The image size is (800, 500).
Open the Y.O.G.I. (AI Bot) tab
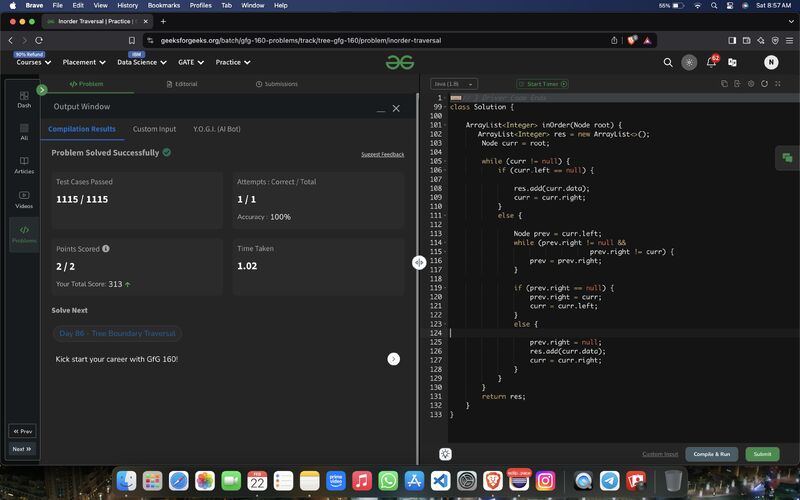coord(216,129)
